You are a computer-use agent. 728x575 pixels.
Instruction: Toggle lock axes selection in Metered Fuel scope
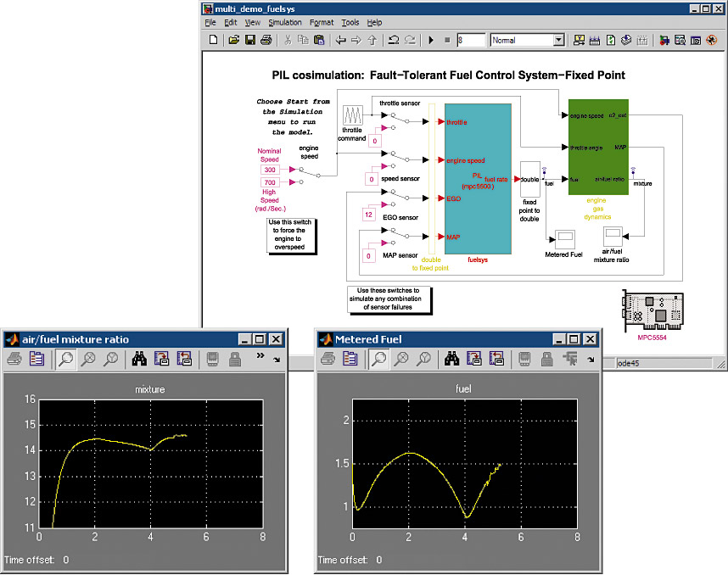pos(547,359)
